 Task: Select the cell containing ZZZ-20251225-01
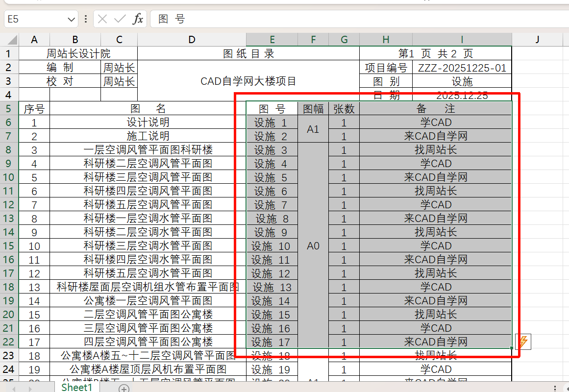[x=462, y=68]
